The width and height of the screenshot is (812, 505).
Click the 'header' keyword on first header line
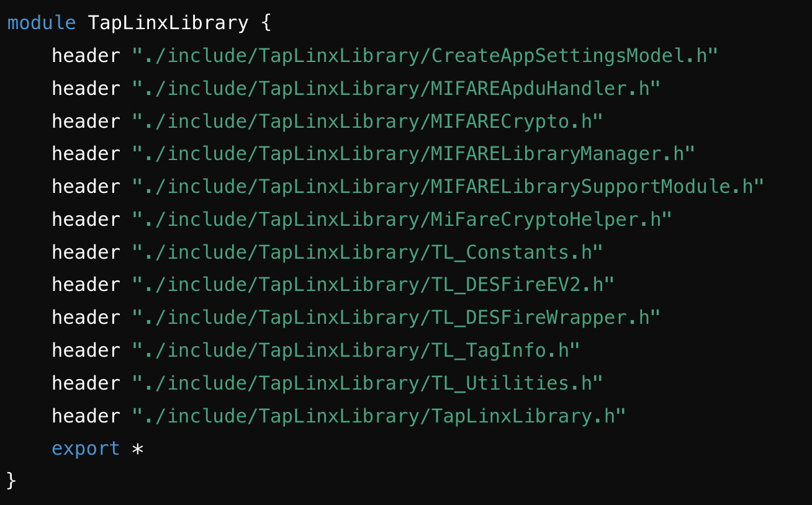[86, 56]
